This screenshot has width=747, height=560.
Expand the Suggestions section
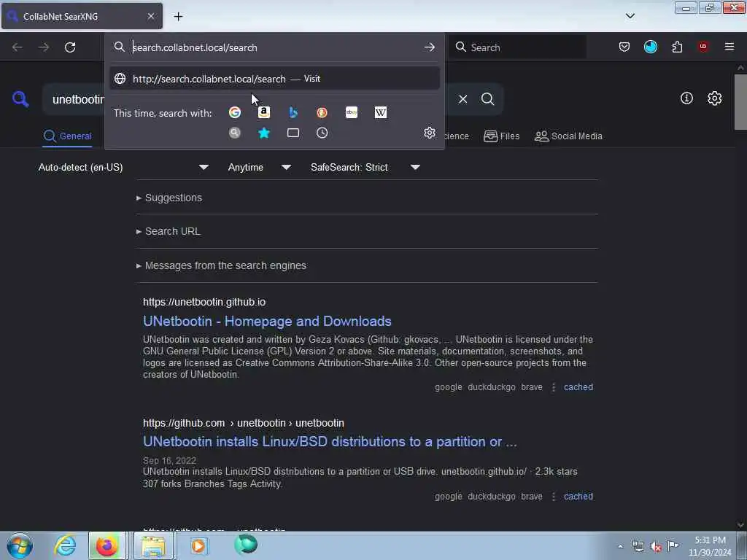[x=169, y=198]
